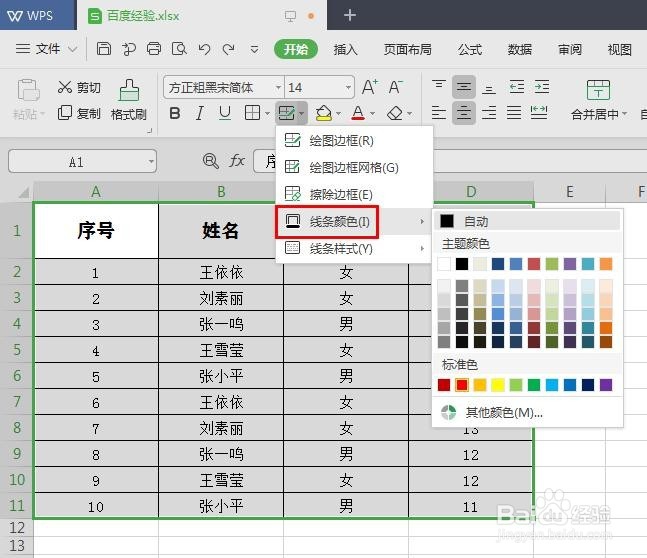Undo the last action
The width and height of the screenshot is (647, 558).
(204, 50)
